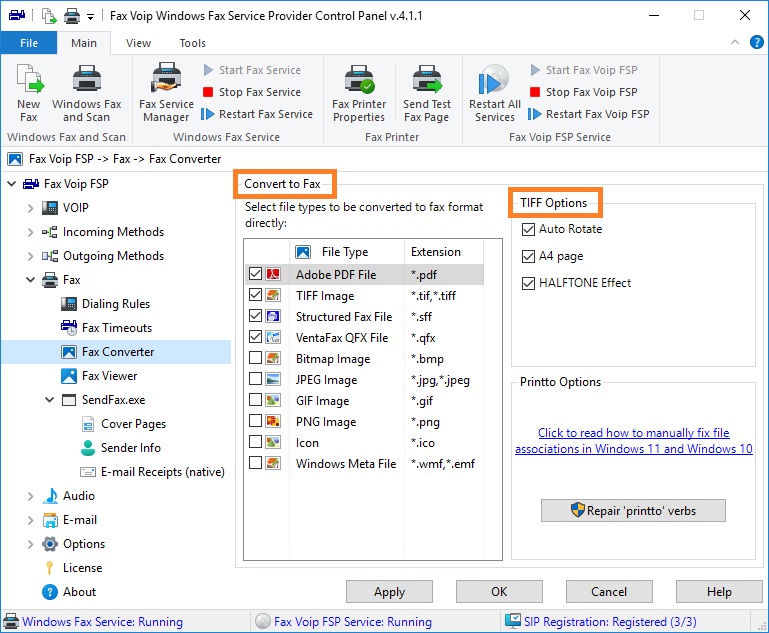
Task: Expand the E-mail tree node
Action: (x=30, y=520)
